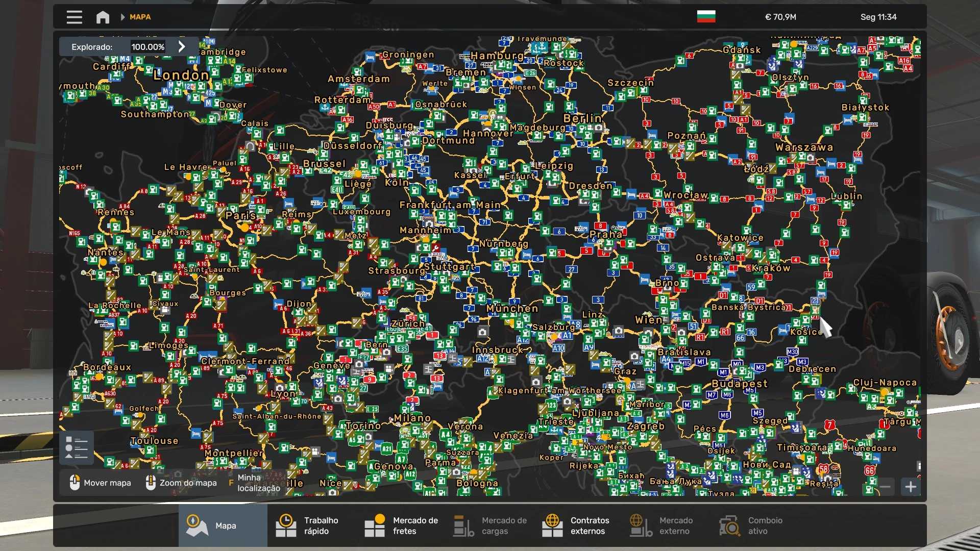This screenshot has height=551, width=980.
Task: Open the hamburger main menu
Action: coord(74,17)
